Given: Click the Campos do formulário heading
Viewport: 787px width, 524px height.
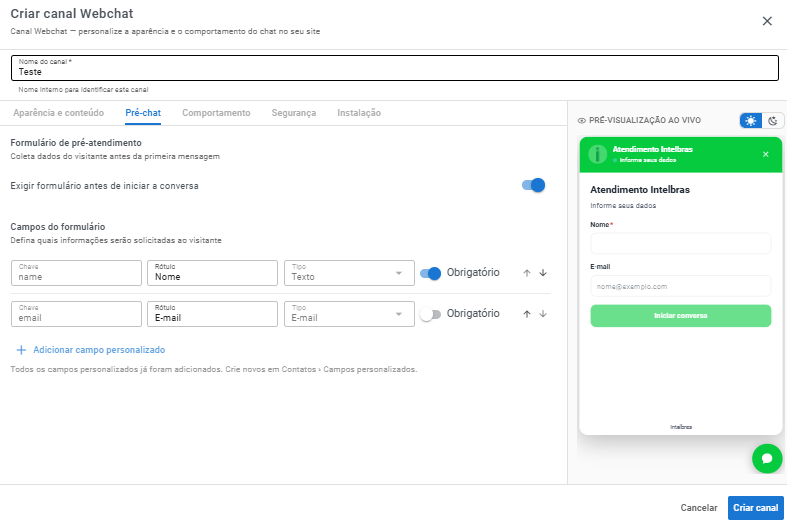Looking at the screenshot, I should 58,227.
